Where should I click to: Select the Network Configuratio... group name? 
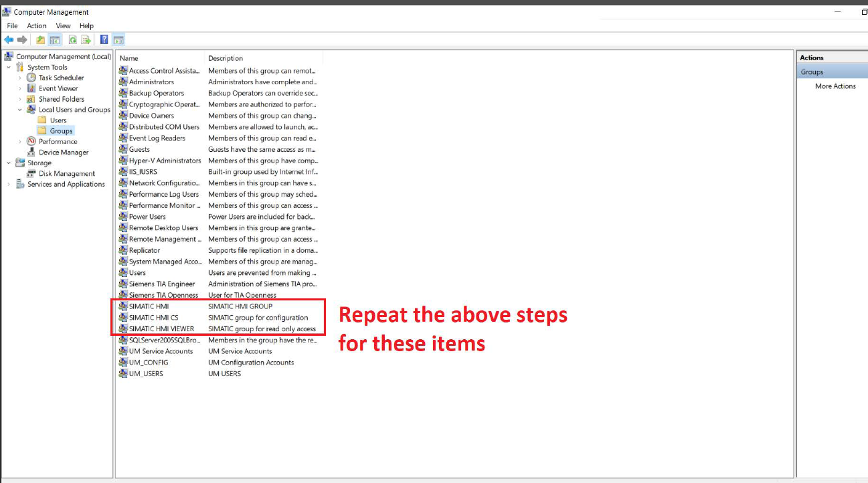pyautogui.click(x=165, y=183)
